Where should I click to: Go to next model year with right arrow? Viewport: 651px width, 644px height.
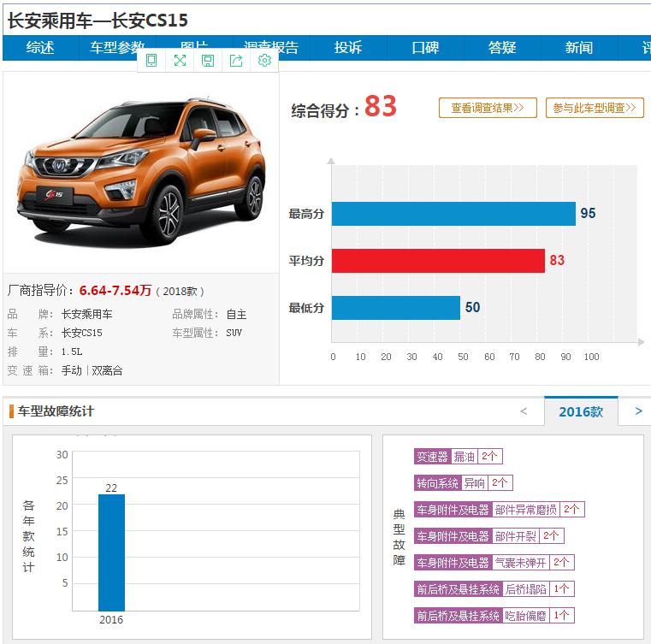click(x=638, y=411)
